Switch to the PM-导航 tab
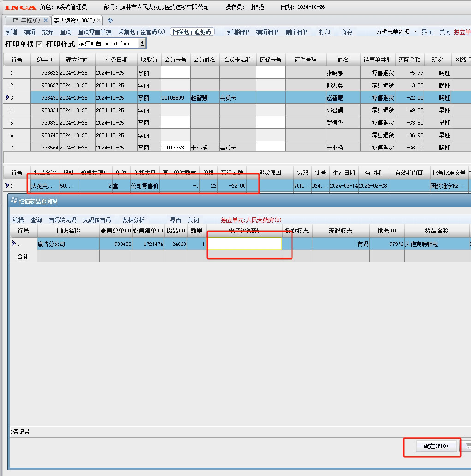Screen dimensions: 471x476 click(26, 20)
